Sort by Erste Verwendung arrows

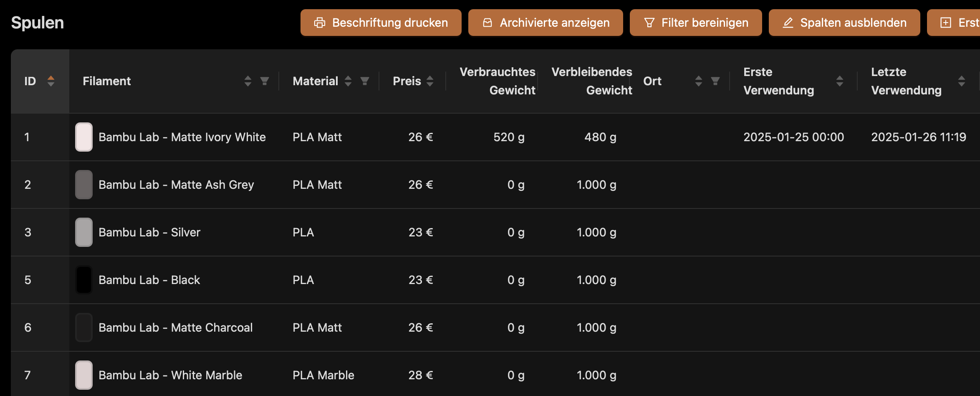coord(840,81)
